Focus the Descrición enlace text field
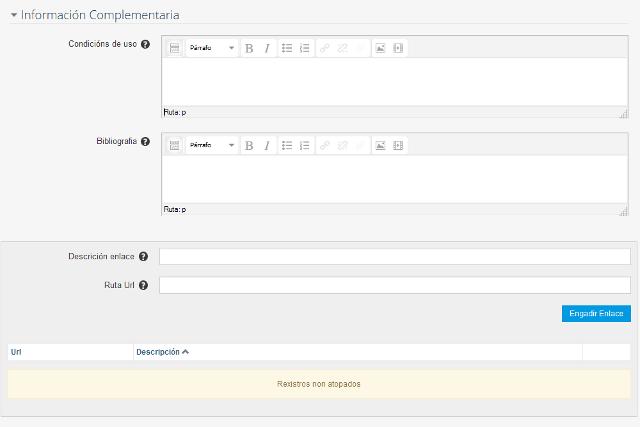Image resolution: width=640 pixels, height=427 pixels. click(394, 257)
